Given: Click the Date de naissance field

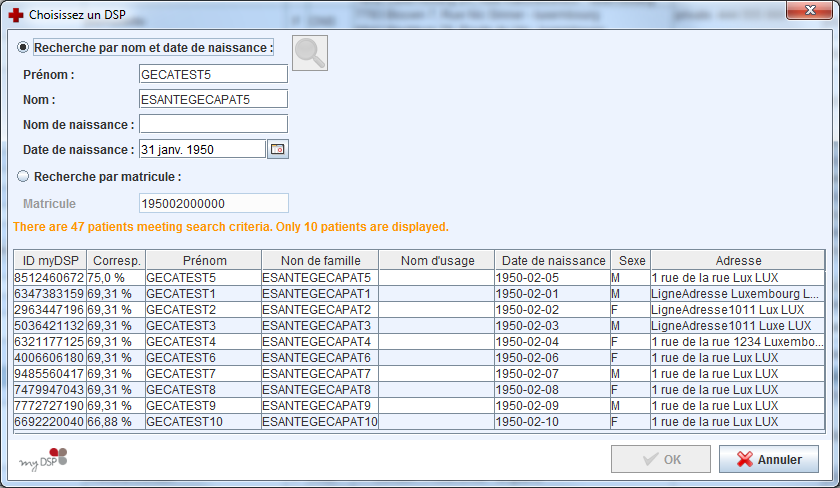Looking at the screenshot, I should click(202, 149).
